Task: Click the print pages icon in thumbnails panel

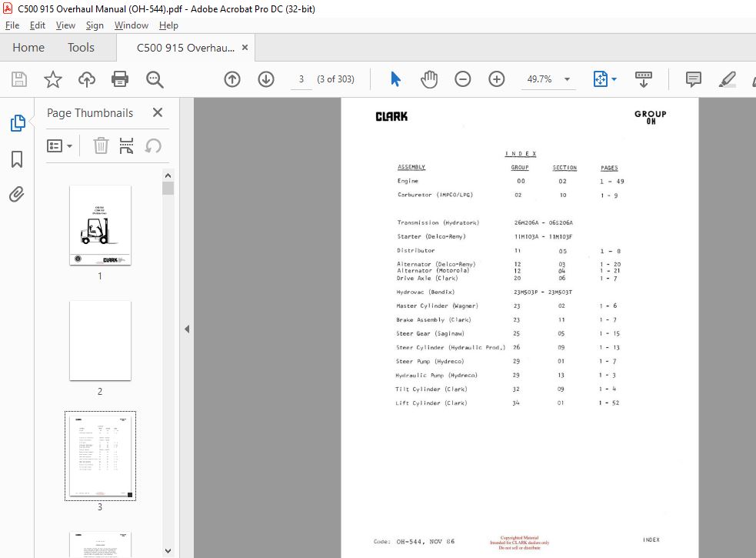Action: click(x=126, y=145)
